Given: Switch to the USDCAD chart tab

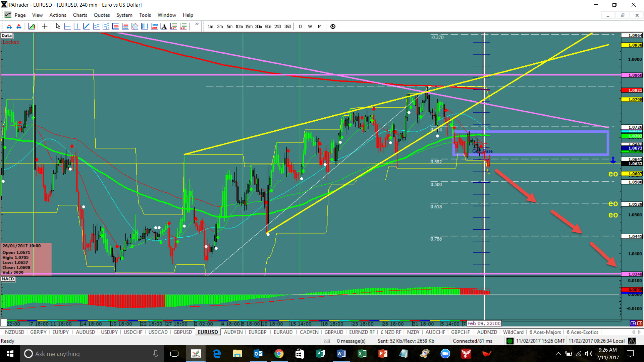Looking at the screenshot, I should [158, 332].
